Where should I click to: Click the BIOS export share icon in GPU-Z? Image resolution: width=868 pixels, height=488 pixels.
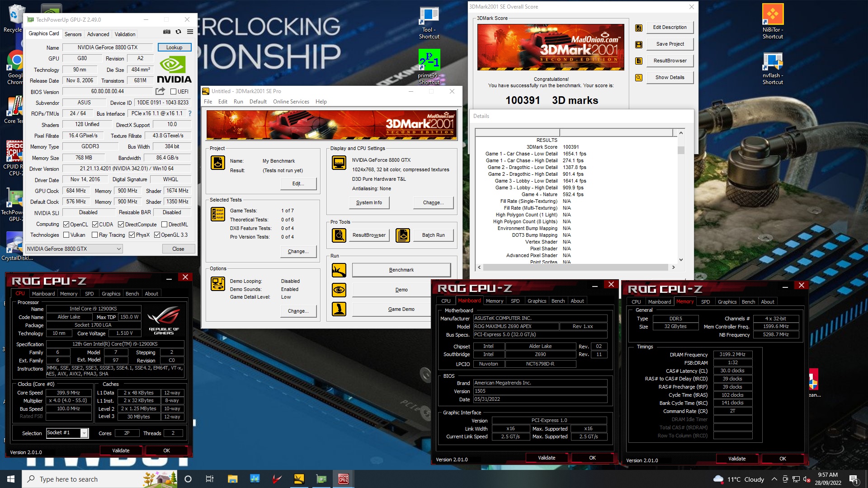pos(160,91)
